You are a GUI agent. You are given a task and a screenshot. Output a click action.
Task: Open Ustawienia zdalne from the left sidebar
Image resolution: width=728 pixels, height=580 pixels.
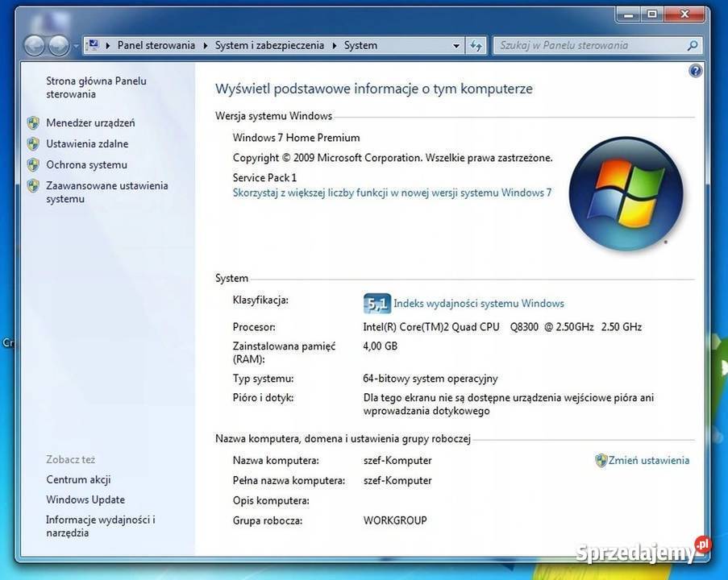pyautogui.click(x=87, y=144)
